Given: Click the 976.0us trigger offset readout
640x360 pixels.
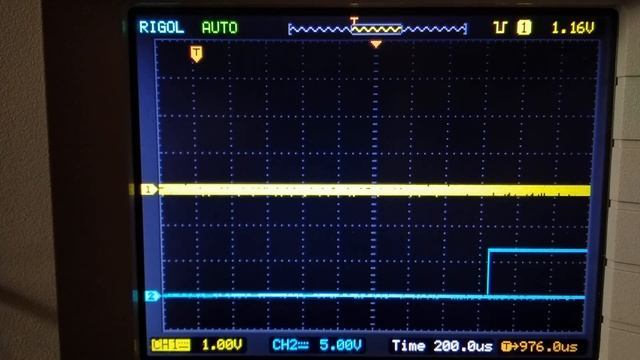Looking at the screenshot, I should pyautogui.click(x=540, y=347).
